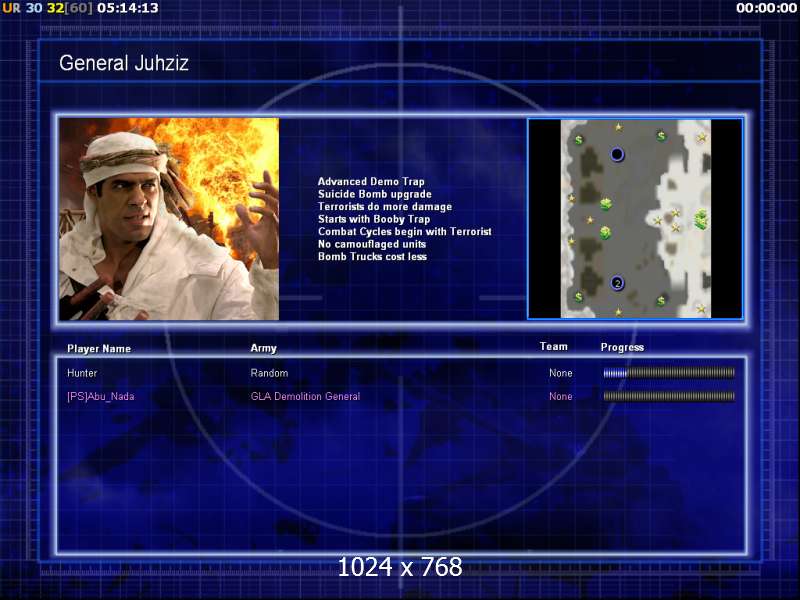
Task: Click start position 2 marker on minimap
Action: tap(617, 283)
